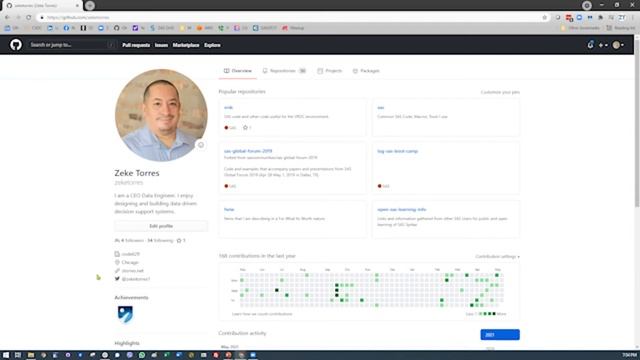
Task: Open File Explorer from the taskbar
Action: [x=31, y=355]
